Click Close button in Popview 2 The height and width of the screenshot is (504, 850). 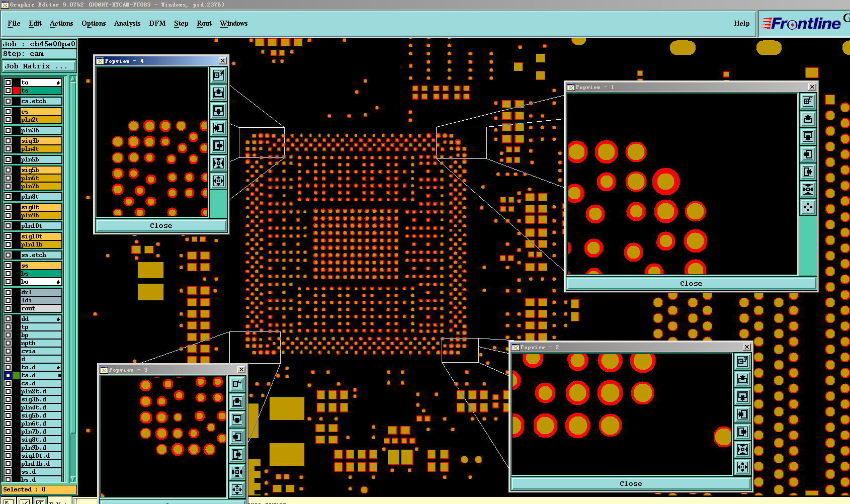coord(631,483)
